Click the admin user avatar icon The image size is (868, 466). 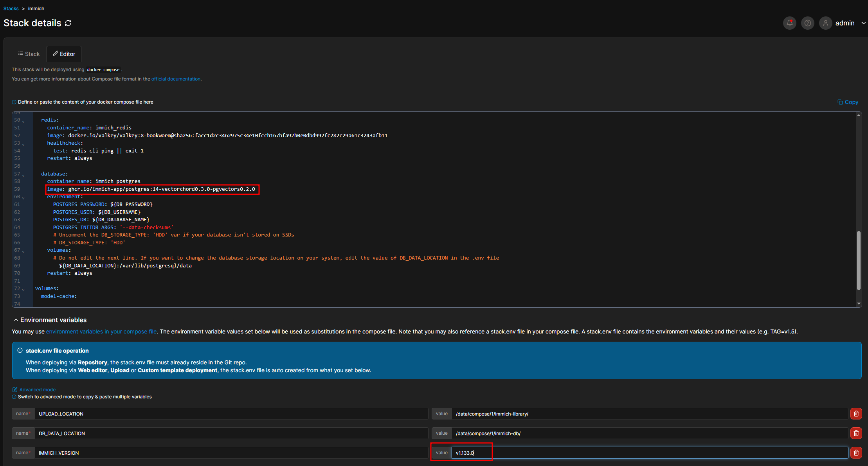[x=825, y=23]
